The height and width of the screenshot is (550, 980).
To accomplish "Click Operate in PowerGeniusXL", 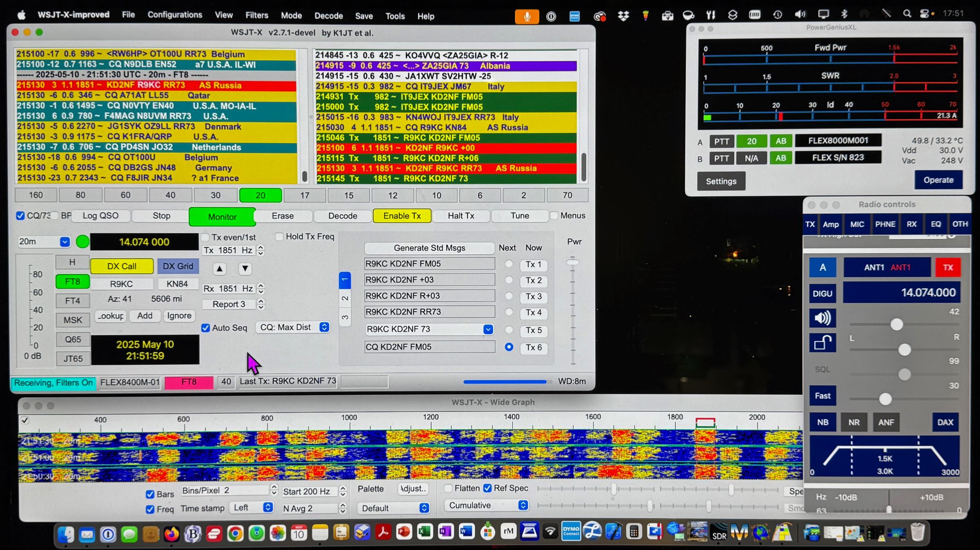I will (x=938, y=180).
